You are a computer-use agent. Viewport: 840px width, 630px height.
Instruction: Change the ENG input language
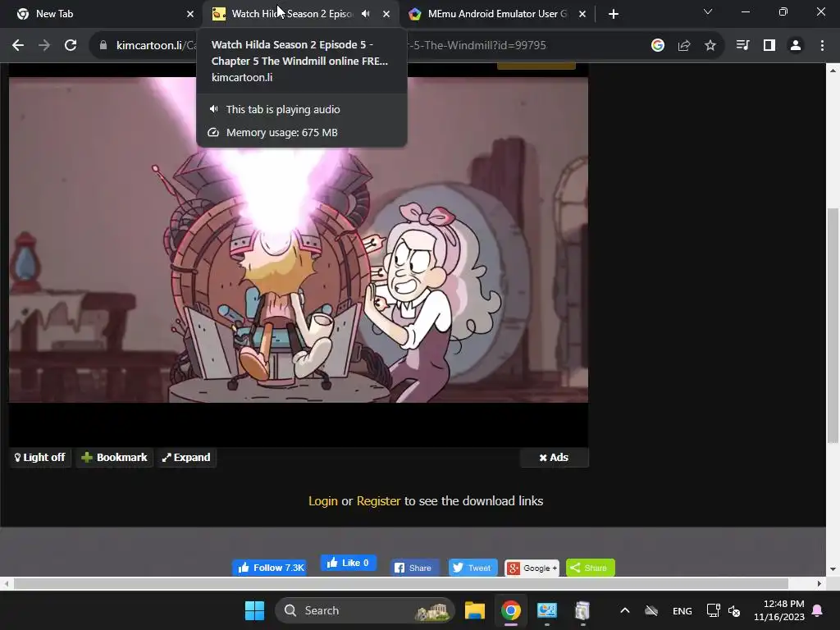click(x=682, y=610)
